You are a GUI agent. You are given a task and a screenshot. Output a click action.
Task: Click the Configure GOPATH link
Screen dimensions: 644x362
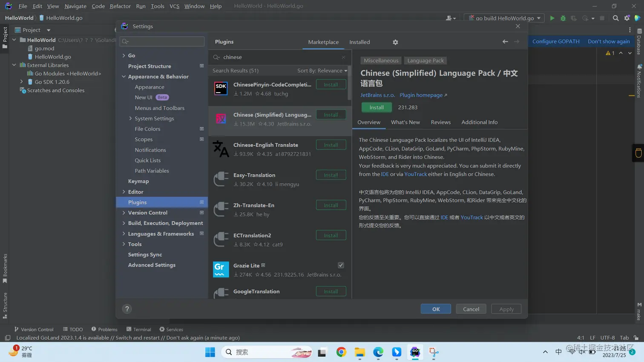(x=556, y=41)
